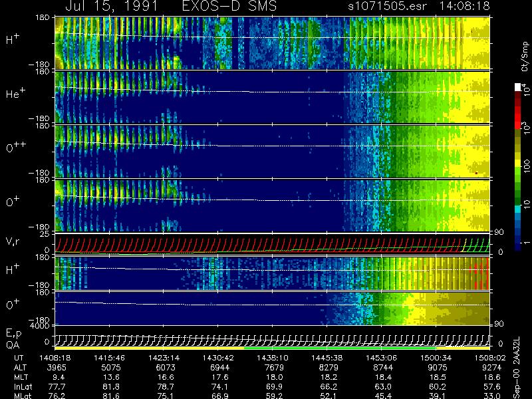Select MLT value '18.5'
532x399 pixels.
(x=438, y=377)
